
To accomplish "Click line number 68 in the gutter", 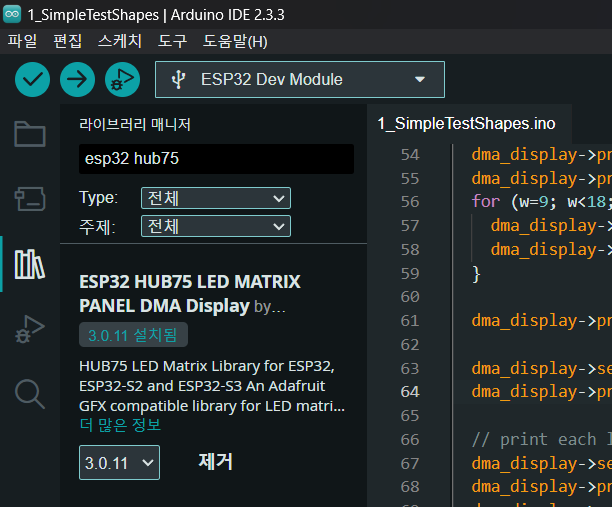I will pos(410,487).
